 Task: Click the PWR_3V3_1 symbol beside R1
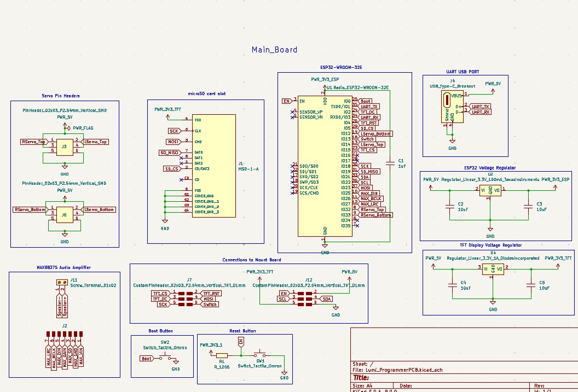pos(211,352)
